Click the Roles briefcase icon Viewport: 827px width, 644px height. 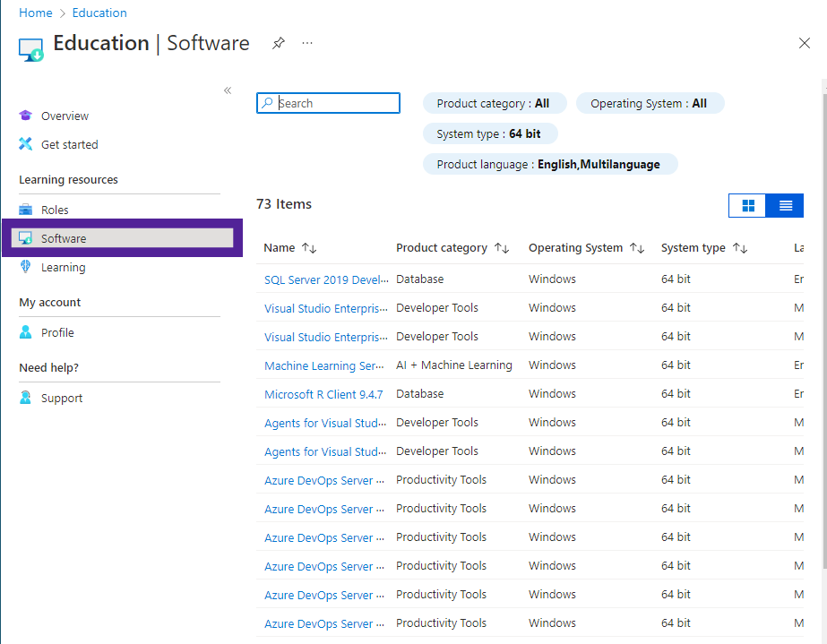(x=25, y=210)
